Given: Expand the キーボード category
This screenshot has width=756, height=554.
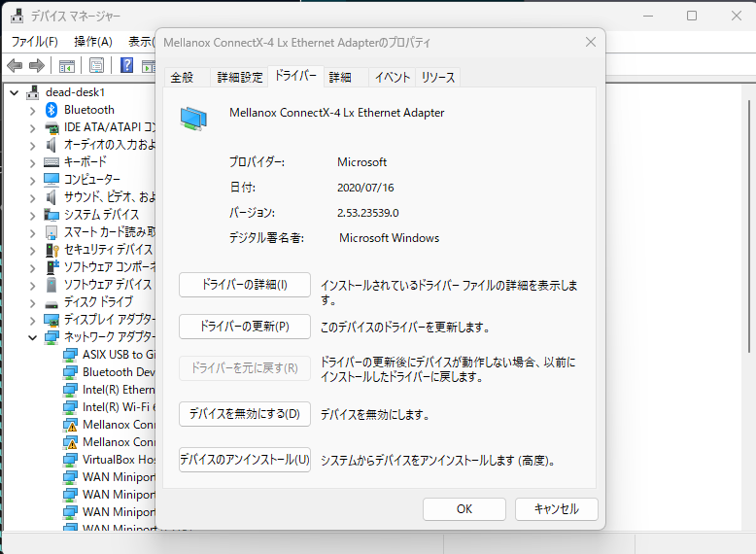Looking at the screenshot, I should (32, 163).
